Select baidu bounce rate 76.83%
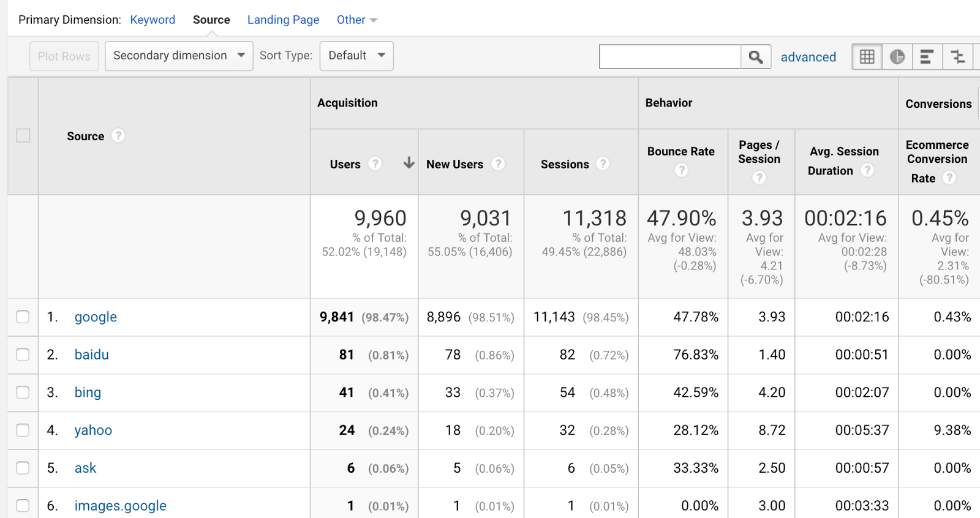The image size is (980, 518). coord(696,355)
